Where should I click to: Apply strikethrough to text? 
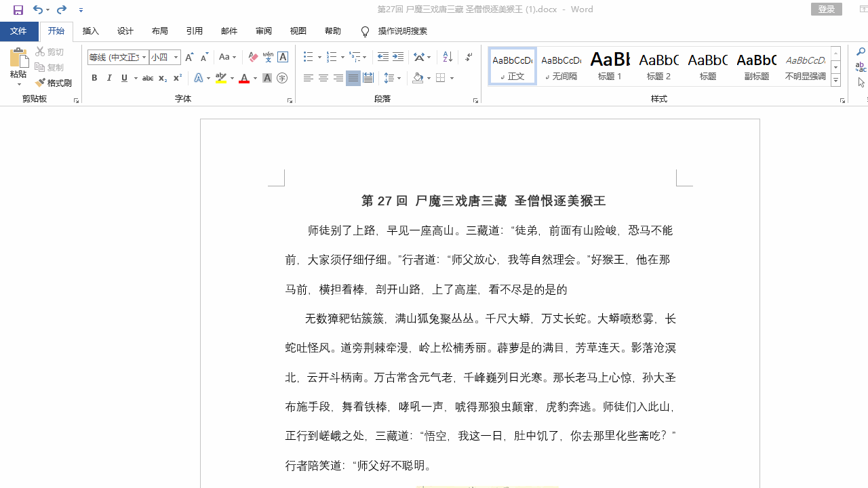[x=147, y=78]
